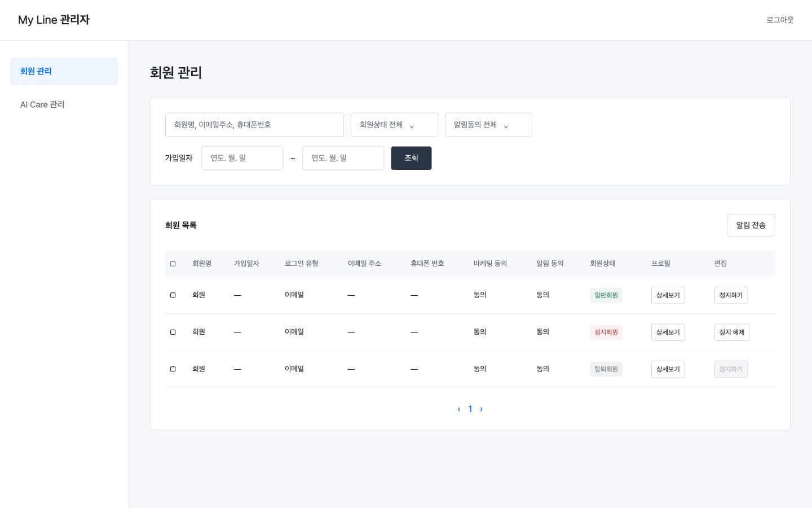Click the 알림 동의 column header
The image size is (812, 508).
coord(550,264)
